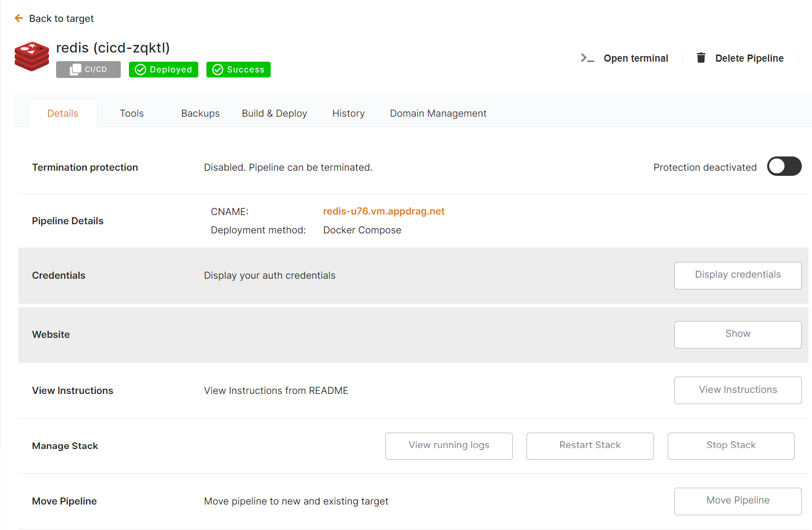The height and width of the screenshot is (530, 812).
Task: Go to Build & Deploy tab
Action: 274,113
